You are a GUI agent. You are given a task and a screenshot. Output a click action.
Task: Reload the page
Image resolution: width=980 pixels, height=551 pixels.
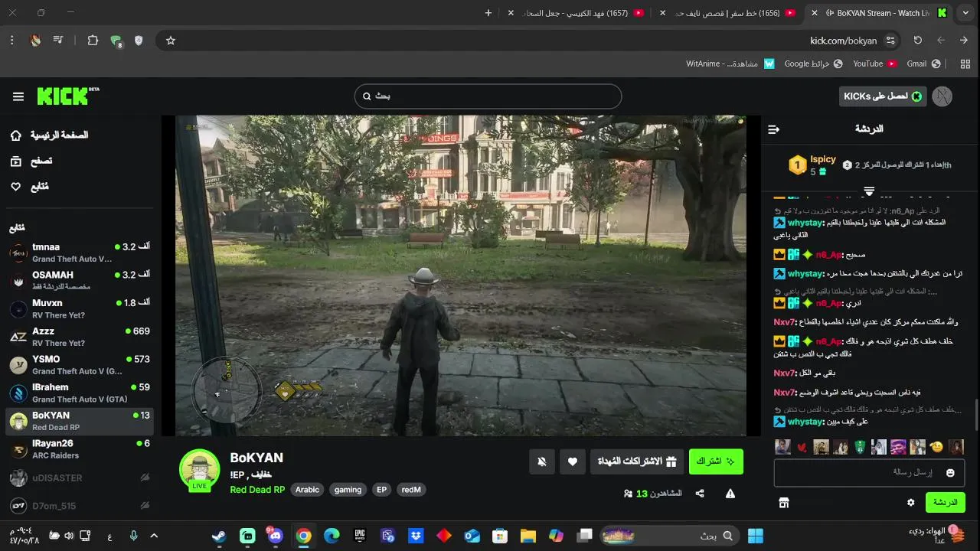coord(918,41)
